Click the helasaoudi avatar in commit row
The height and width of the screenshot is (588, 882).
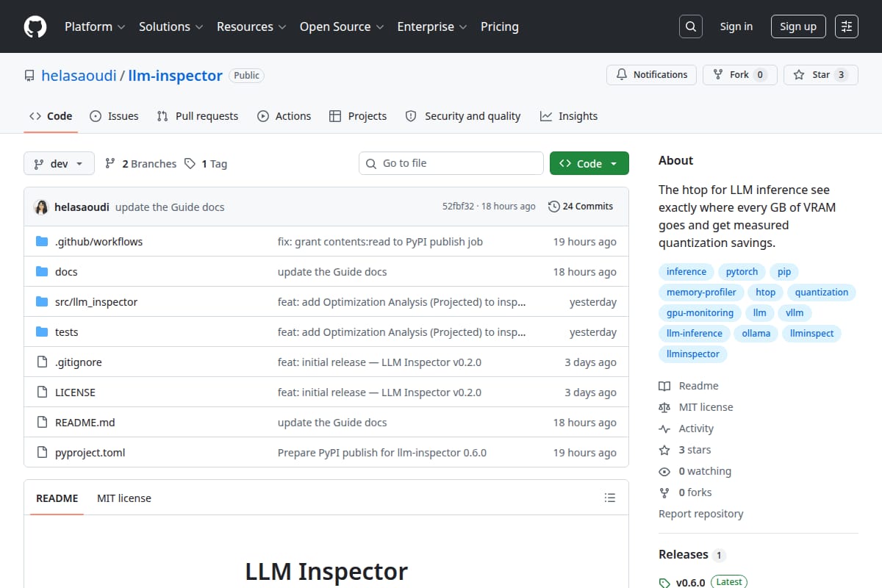41,207
